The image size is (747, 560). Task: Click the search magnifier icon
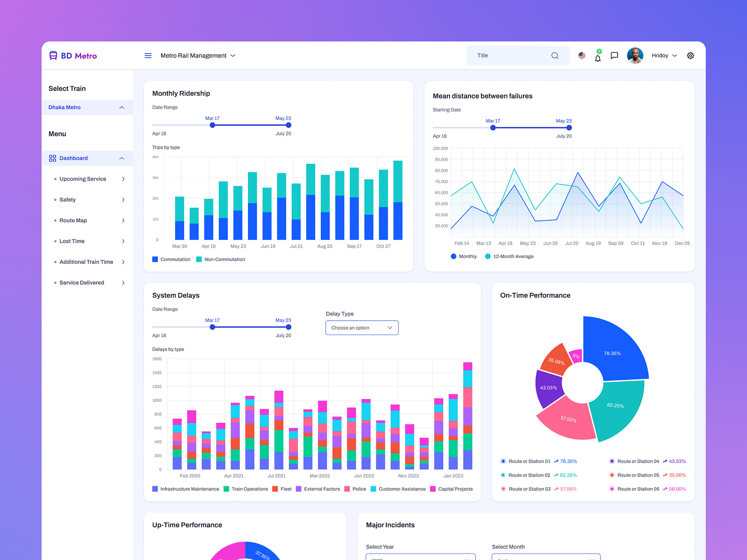click(x=555, y=55)
